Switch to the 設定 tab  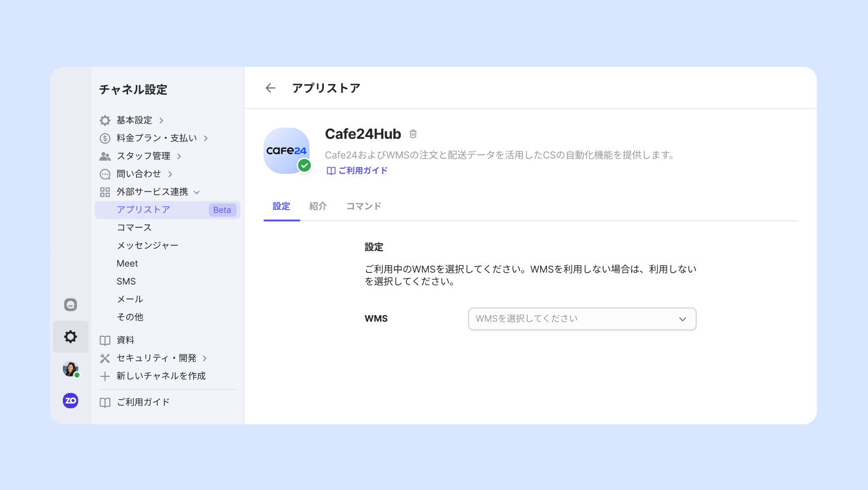pos(282,206)
